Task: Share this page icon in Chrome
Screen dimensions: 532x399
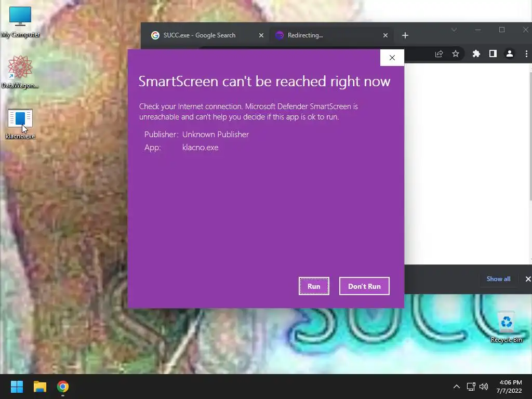Action: pos(439,54)
